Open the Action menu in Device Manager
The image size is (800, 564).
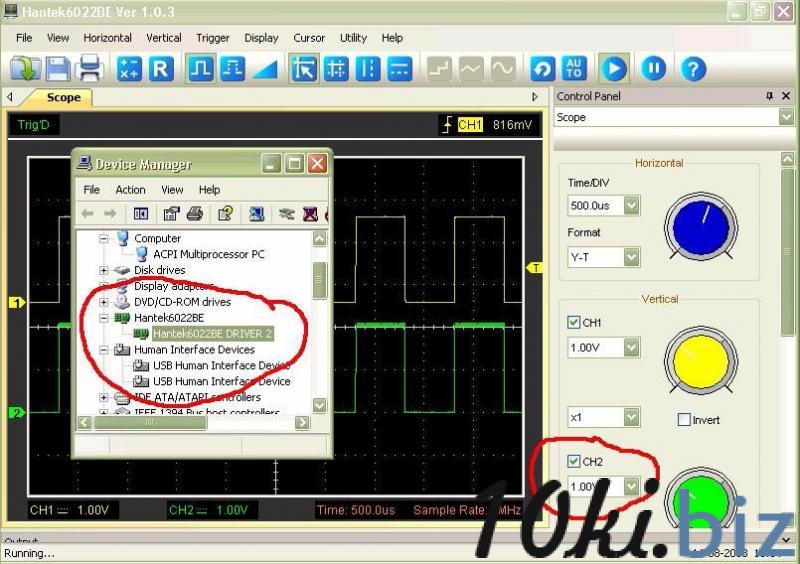(130, 190)
